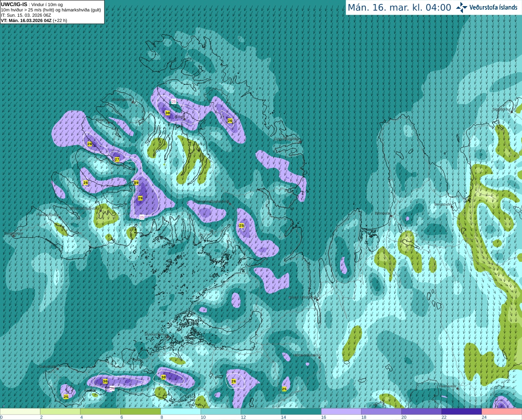Select the Flateyri station label
Image resolution: width=522 pixels, height=420 pixels.
coord(102,120)
